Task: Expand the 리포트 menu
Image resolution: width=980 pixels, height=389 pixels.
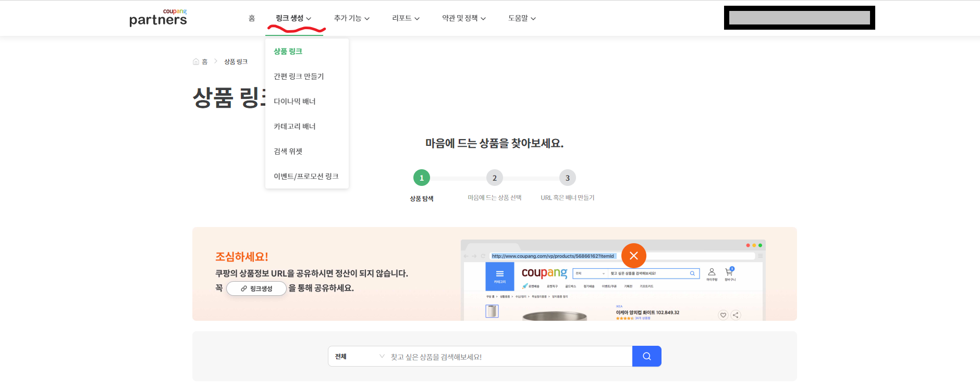Action: tap(406, 18)
